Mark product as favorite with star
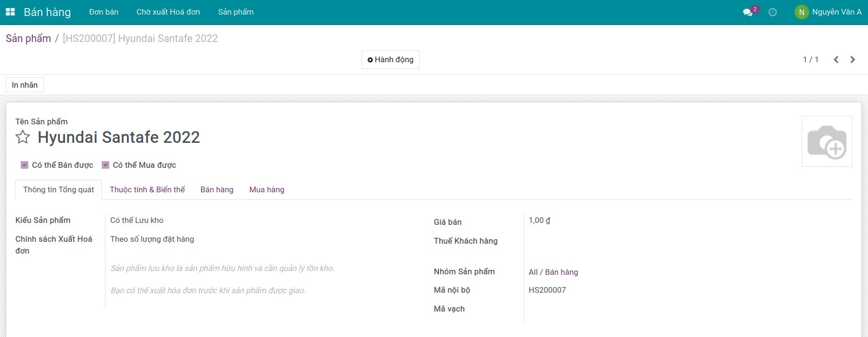The width and height of the screenshot is (868, 337). 23,137
